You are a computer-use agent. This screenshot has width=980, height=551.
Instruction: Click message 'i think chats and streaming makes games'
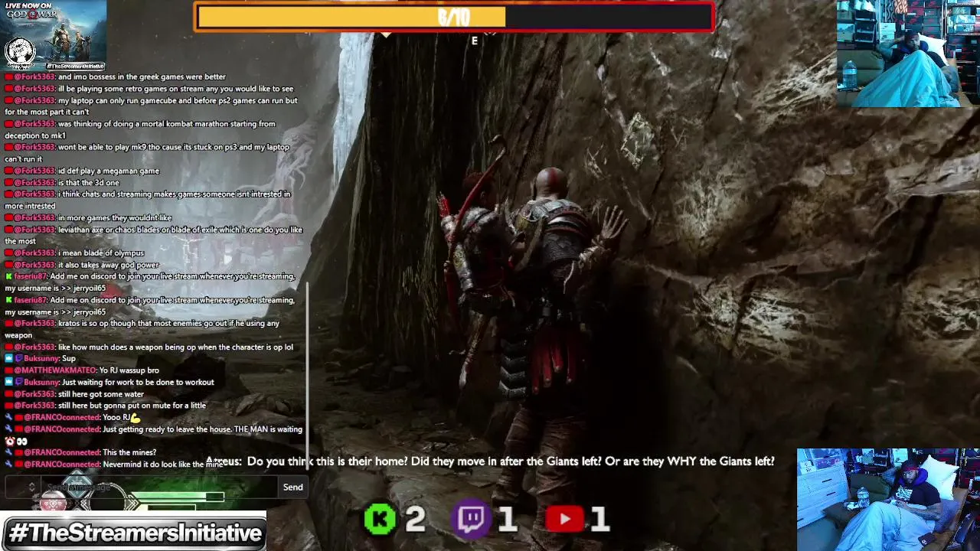pyautogui.click(x=148, y=200)
